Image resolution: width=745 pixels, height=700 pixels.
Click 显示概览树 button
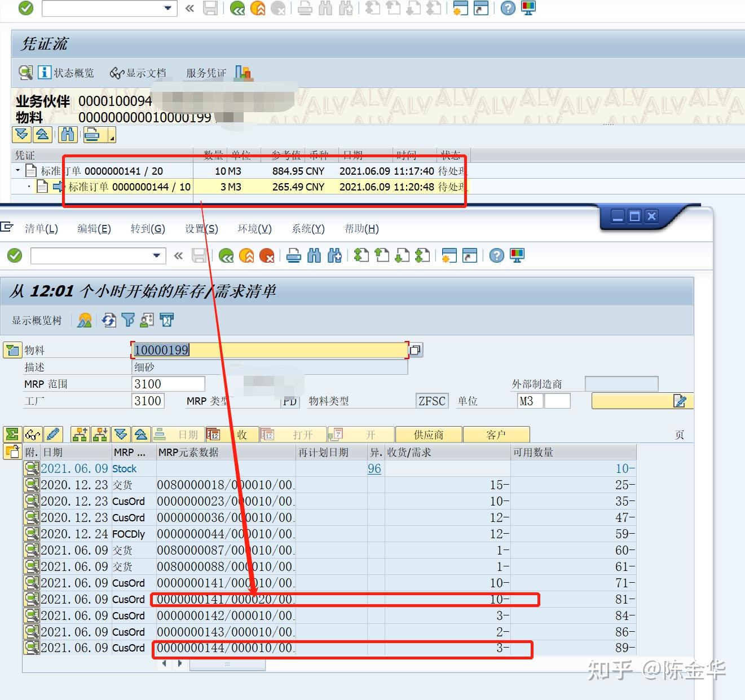tap(37, 320)
